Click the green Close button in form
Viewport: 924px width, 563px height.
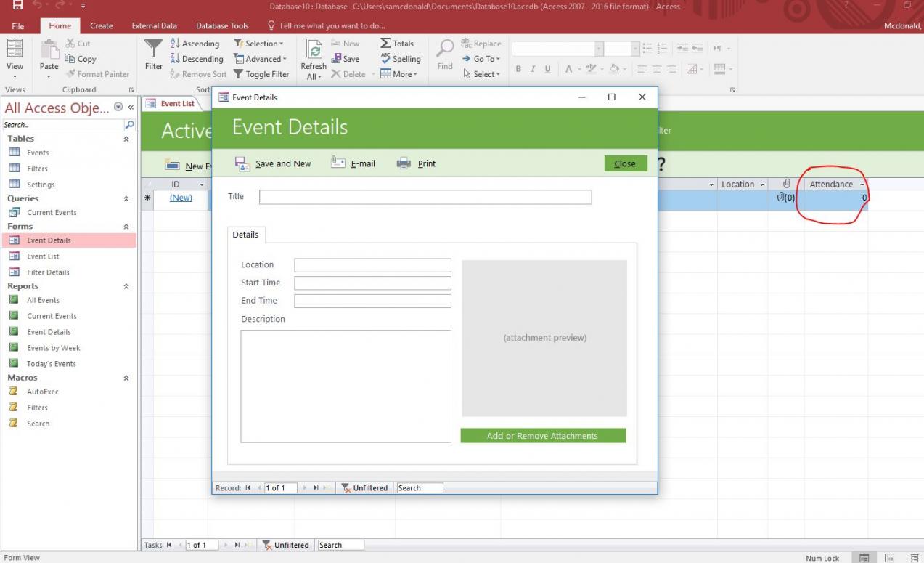click(x=624, y=163)
